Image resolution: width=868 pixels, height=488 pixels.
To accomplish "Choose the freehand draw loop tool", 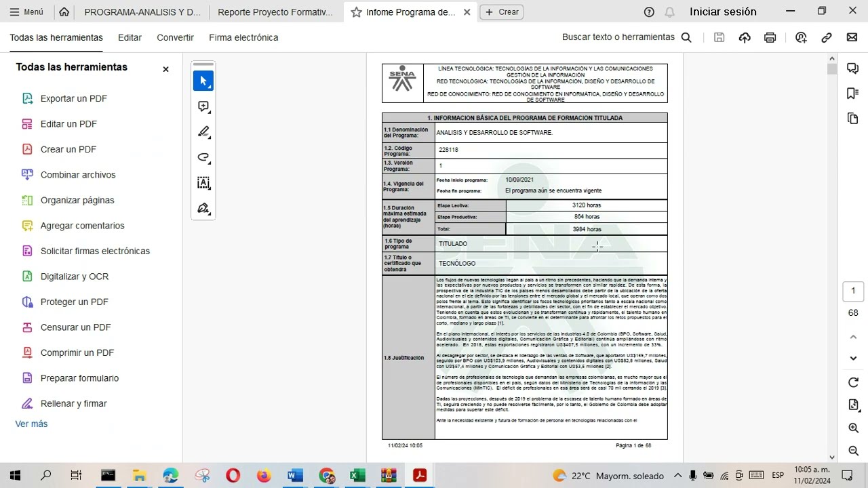I will coord(203,157).
